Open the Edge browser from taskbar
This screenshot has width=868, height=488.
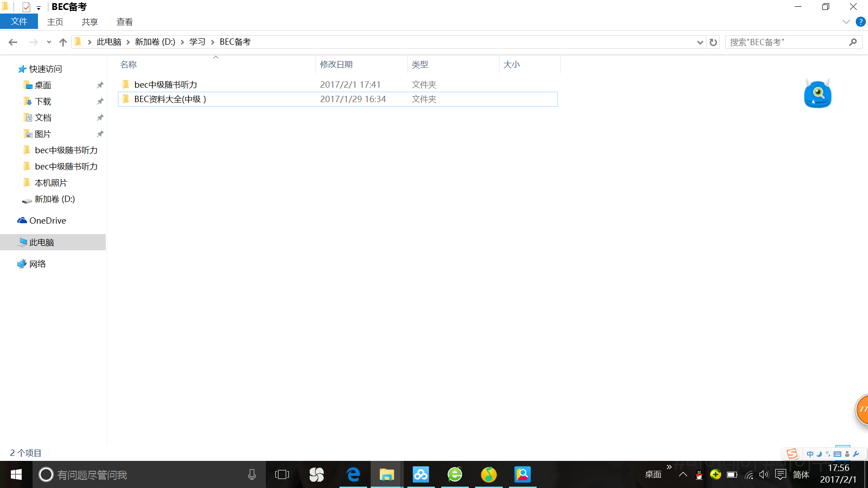point(353,474)
